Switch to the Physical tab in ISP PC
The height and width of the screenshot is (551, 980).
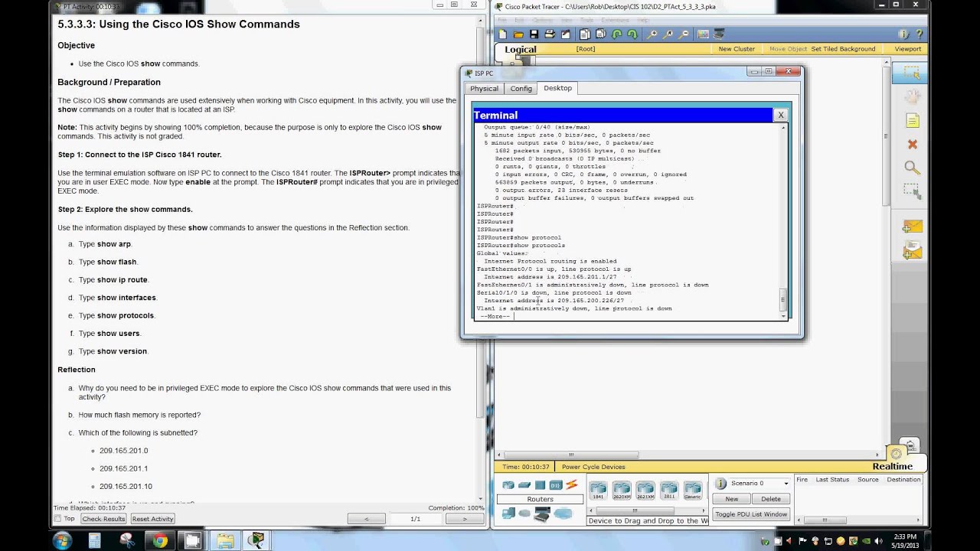click(x=484, y=89)
